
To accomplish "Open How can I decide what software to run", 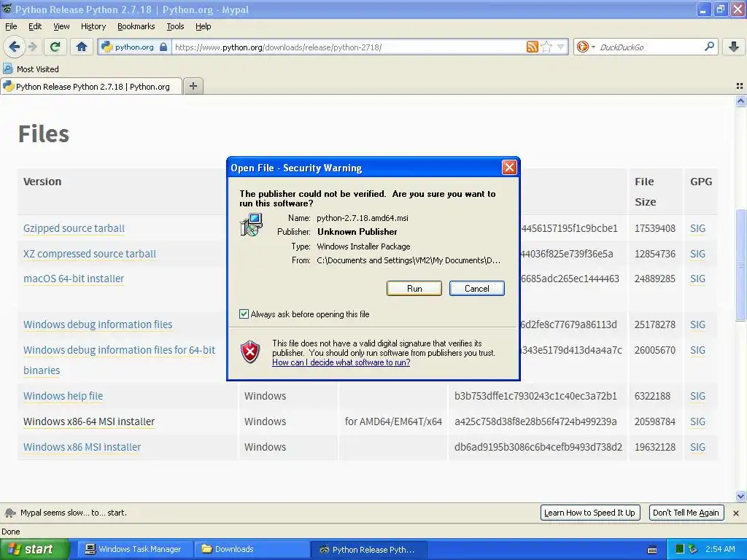I will (x=341, y=362).
